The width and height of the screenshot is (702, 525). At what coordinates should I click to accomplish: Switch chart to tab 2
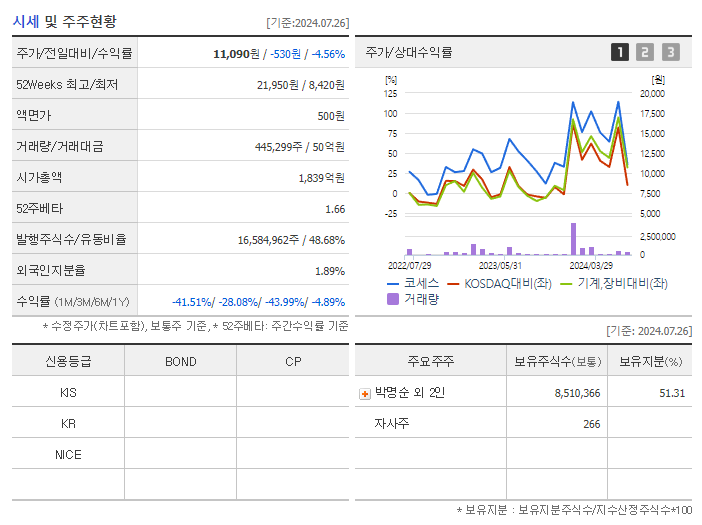pyautogui.click(x=645, y=52)
